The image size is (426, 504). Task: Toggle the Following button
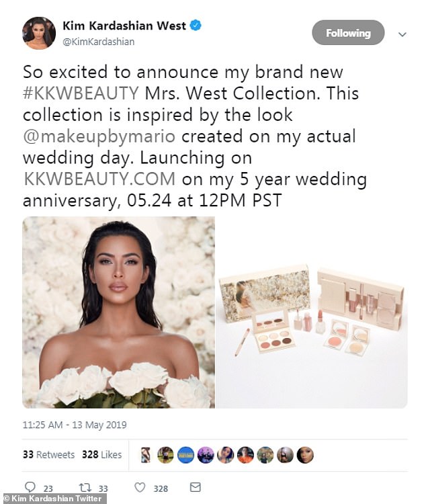(x=348, y=33)
